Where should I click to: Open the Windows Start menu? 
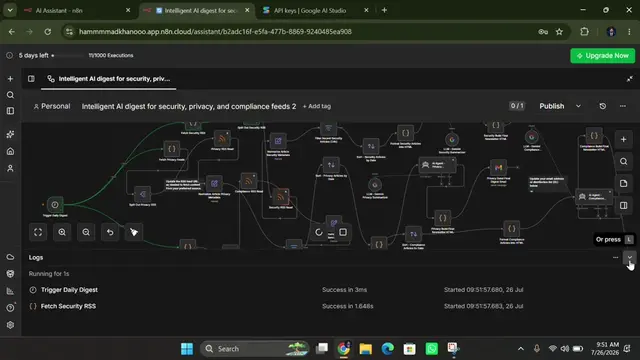(187, 349)
